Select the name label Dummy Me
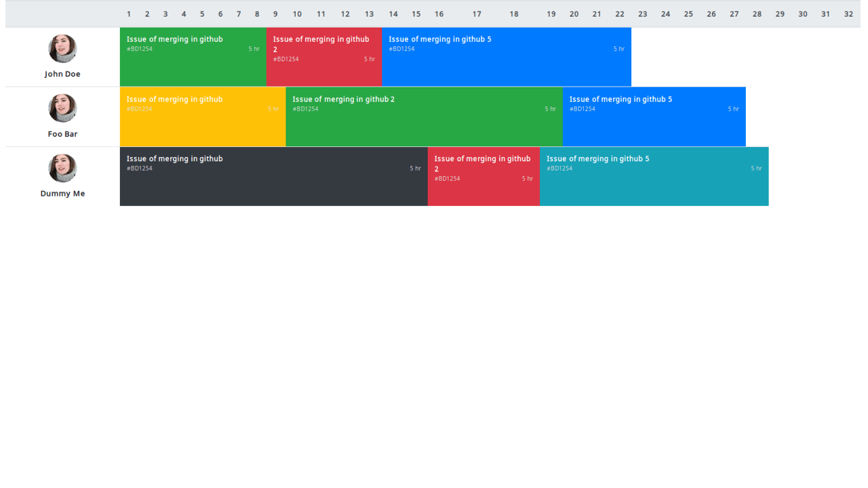868x488 pixels. click(62, 193)
